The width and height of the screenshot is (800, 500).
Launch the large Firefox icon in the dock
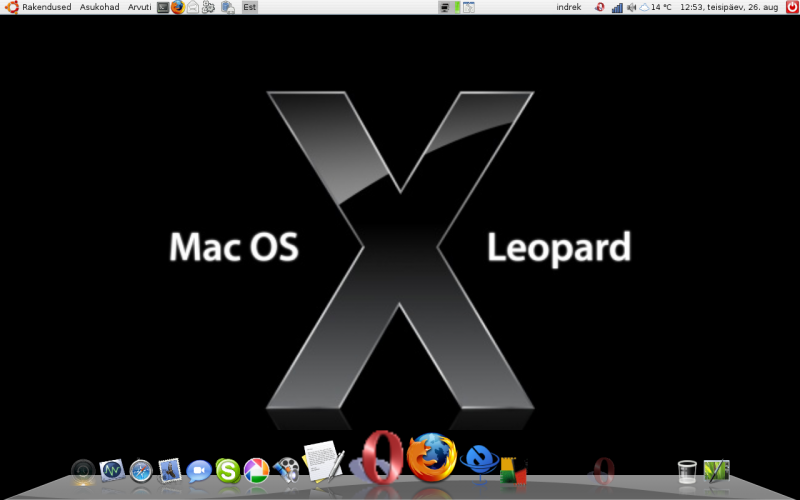(x=432, y=458)
